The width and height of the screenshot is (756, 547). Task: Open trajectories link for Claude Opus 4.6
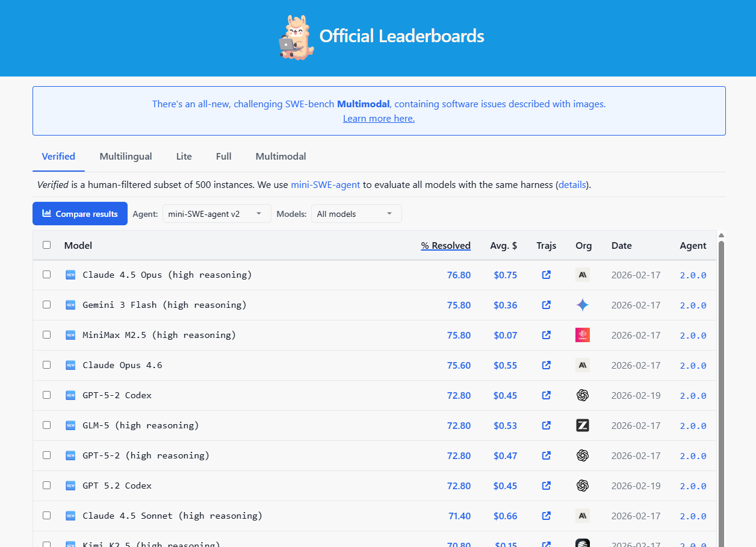[547, 365]
